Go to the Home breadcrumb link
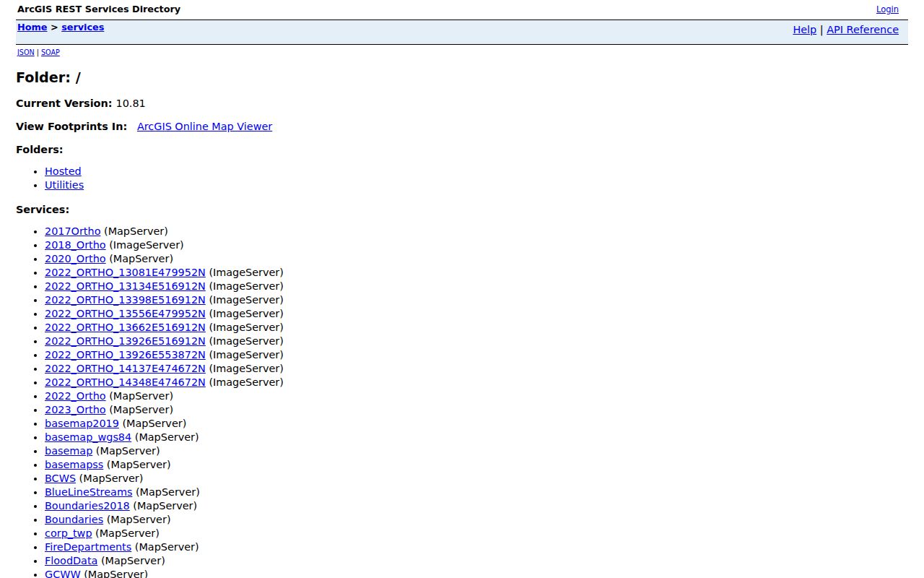The image size is (924, 578). click(32, 27)
